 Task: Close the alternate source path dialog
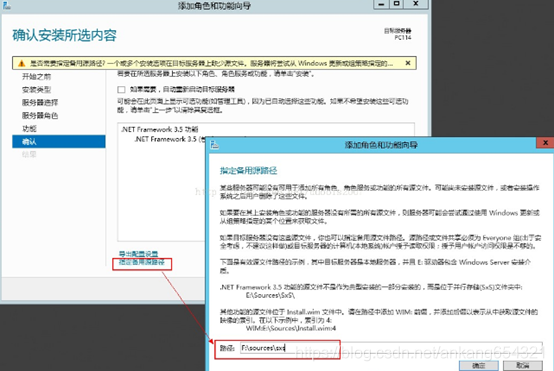point(545,142)
